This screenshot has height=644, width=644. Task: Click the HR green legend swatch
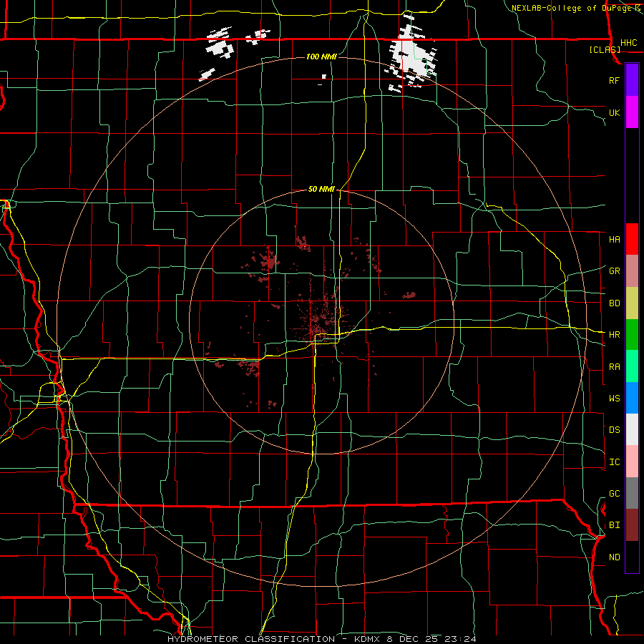coord(632,335)
